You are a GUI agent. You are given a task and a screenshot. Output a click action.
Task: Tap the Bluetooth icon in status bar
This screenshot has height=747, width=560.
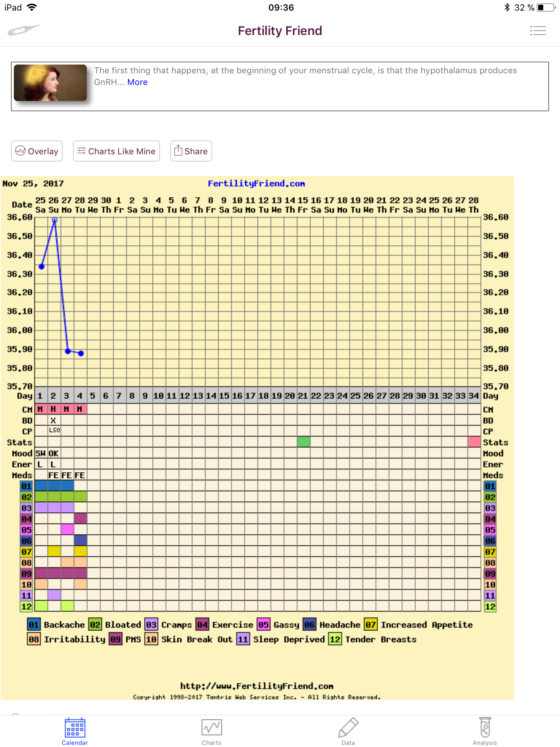pos(507,8)
